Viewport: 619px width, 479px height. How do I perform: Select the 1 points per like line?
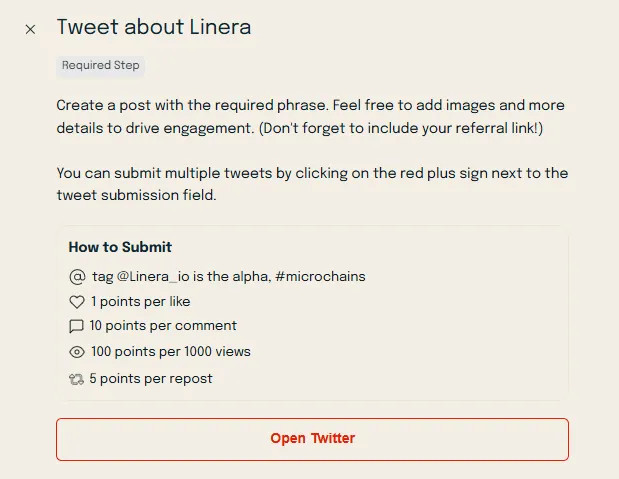point(140,301)
